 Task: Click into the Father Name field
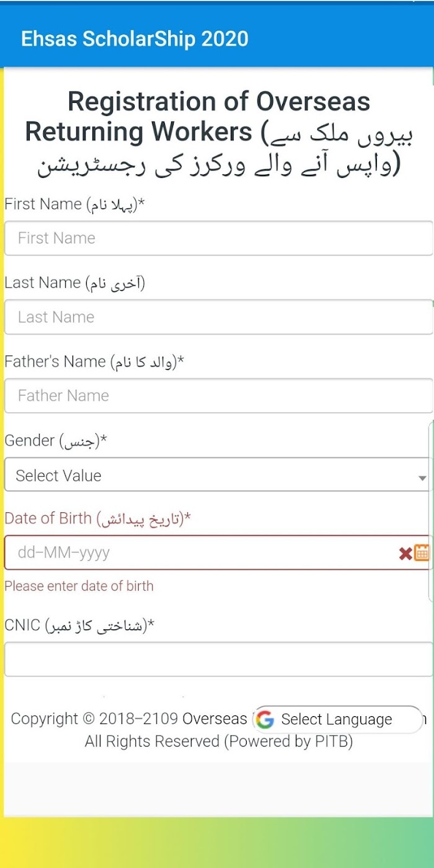(x=218, y=396)
